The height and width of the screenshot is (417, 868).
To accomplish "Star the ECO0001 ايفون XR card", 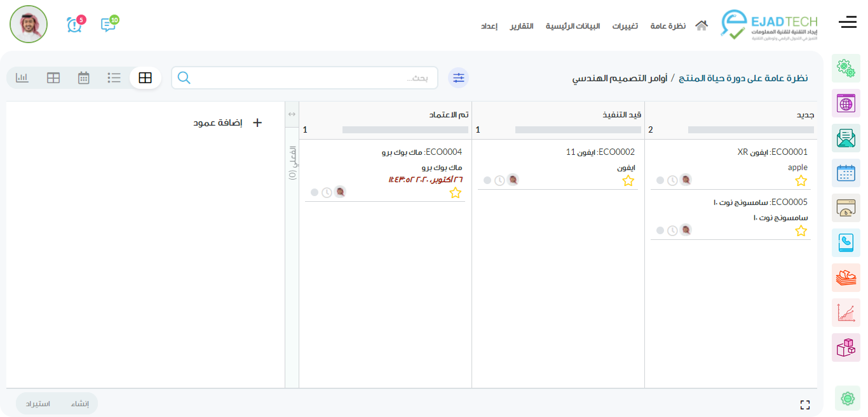I will (801, 181).
